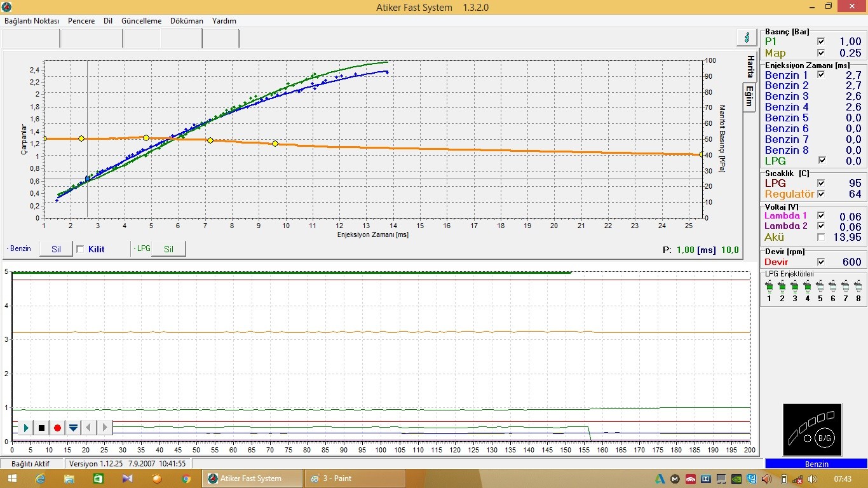The height and width of the screenshot is (488, 868).
Task: Toggle the Map pressure checkbox
Action: point(821,53)
